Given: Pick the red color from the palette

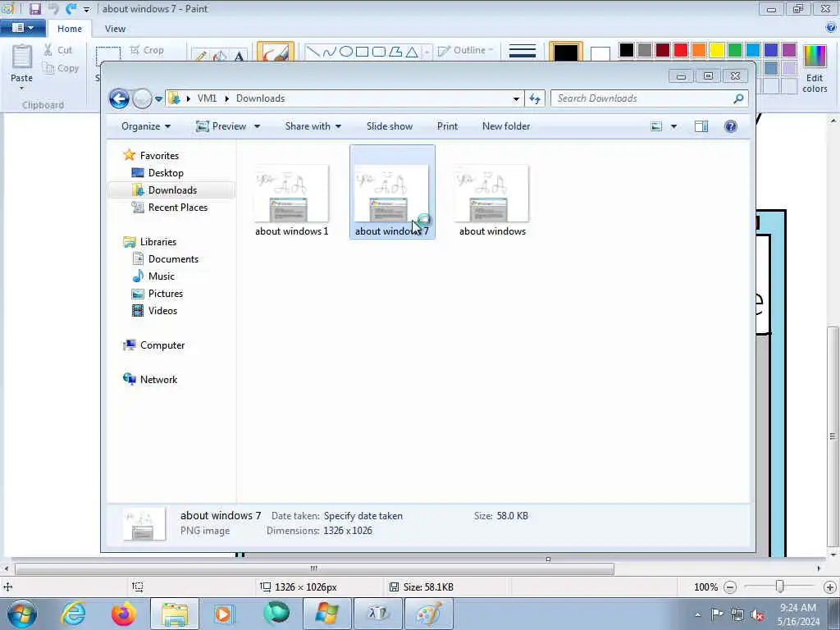Looking at the screenshot, I should (x=681, y=50).
